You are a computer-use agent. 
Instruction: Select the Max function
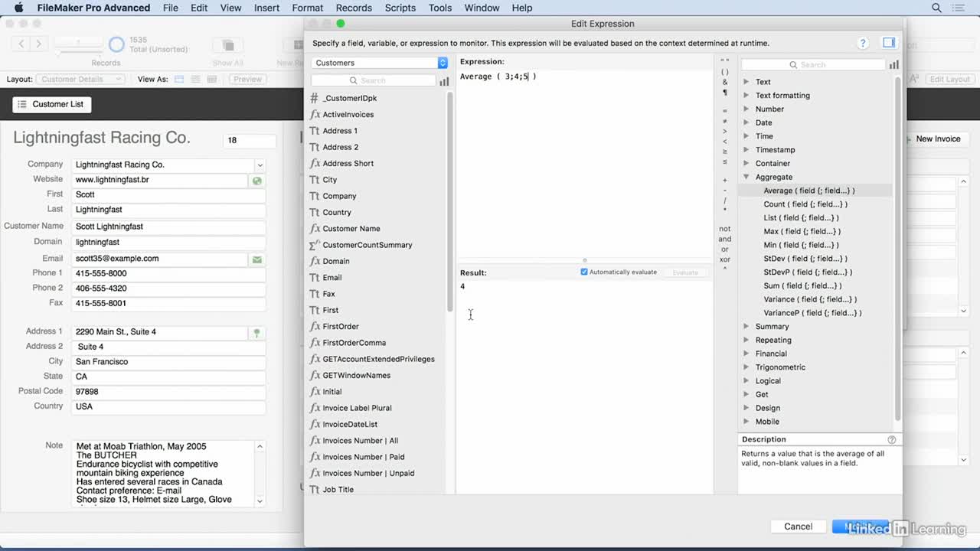pos(802,231)
